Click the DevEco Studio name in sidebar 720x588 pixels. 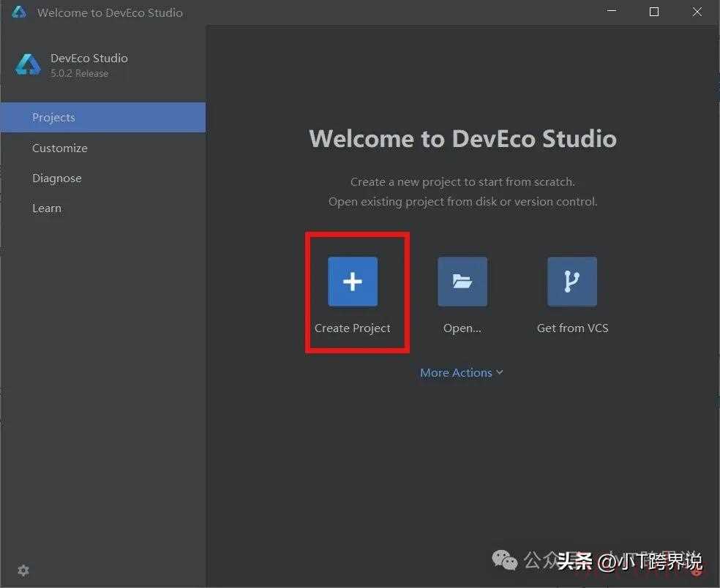pyautogui.click(x=89, y=59)
